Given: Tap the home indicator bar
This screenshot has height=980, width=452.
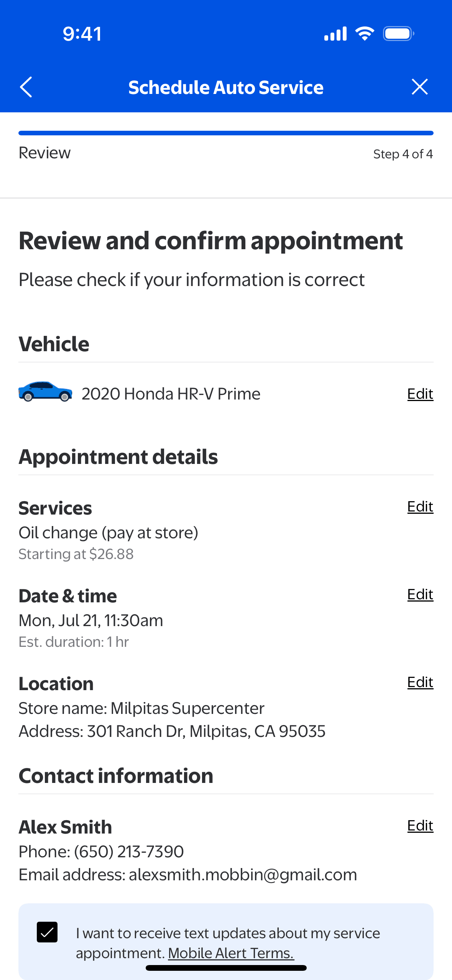Looking at the screenshot, I should tap(226, 968).
